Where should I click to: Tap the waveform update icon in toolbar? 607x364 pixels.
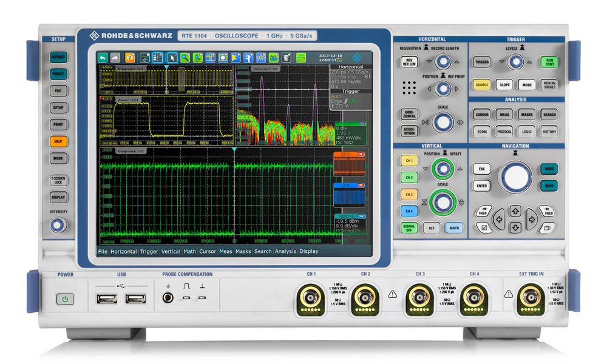tap(144, 58)
